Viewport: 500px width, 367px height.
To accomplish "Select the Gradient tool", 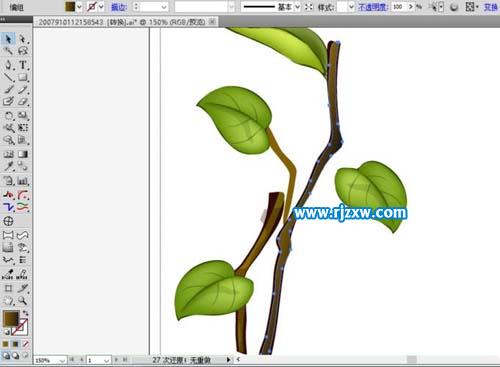I will point(23,154).
